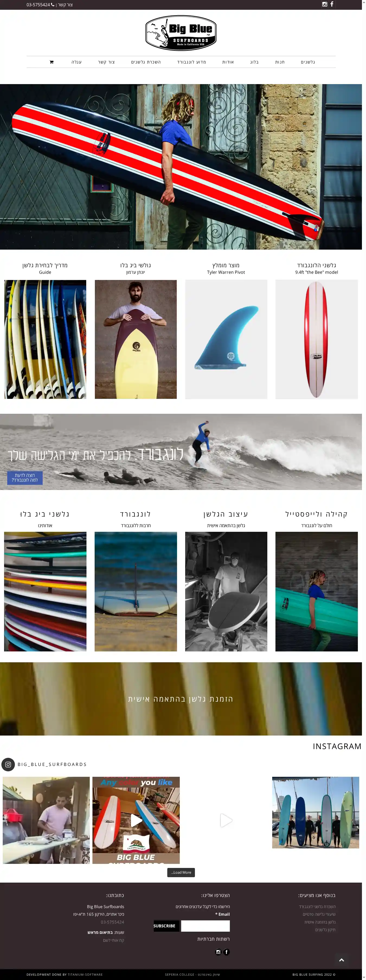The height and width of the screenshot is (980, 366).
Task: Open the Tyler Warren Pivot fin thumbnail
Action: tap(226, 339)
